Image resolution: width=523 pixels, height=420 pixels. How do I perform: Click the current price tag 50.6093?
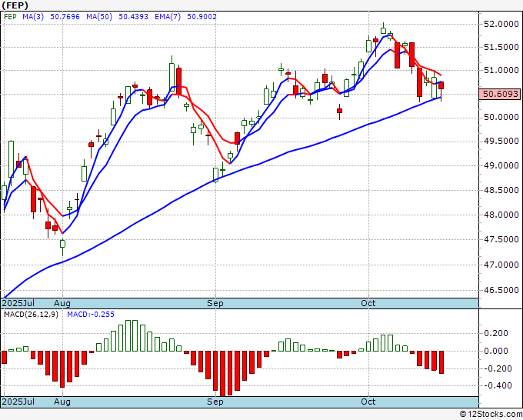(501, 94)
